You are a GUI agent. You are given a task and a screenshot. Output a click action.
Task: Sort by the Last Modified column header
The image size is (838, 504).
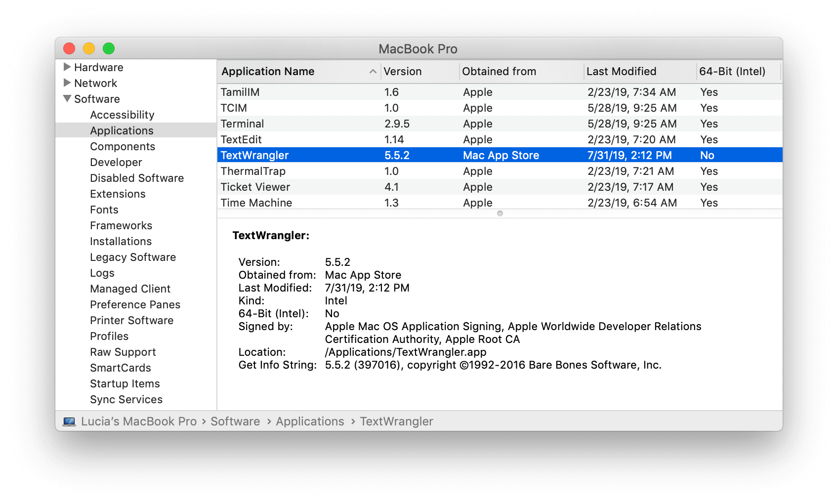point(621,71)
